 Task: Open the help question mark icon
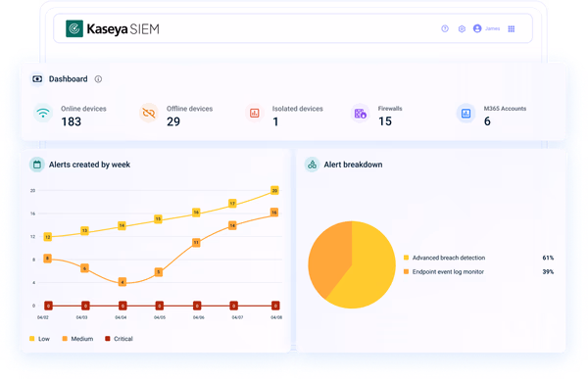click(x=445, y=28)
